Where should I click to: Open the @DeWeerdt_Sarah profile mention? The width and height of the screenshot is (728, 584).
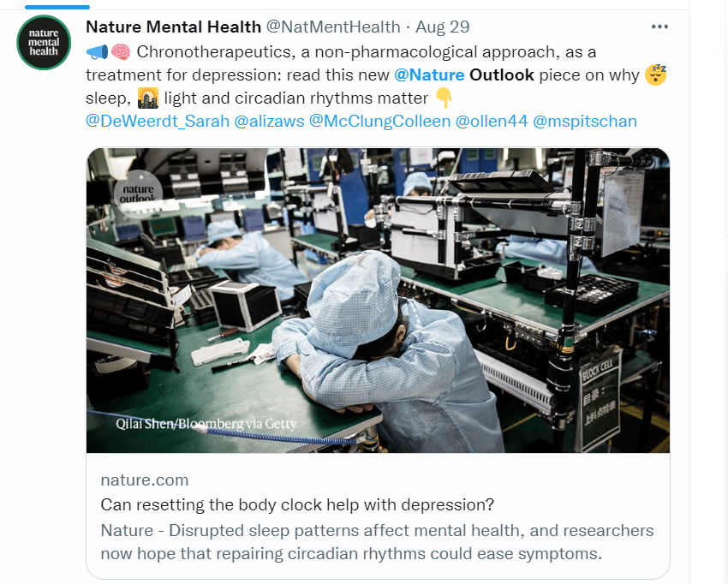point(158,121)
